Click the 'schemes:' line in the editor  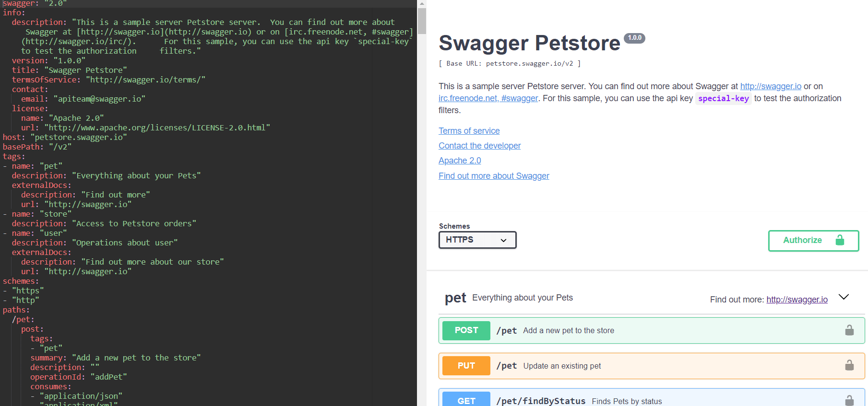[21, 281]
